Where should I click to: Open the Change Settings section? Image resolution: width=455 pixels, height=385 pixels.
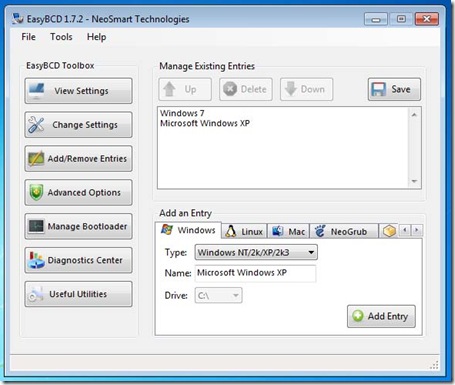78,125
